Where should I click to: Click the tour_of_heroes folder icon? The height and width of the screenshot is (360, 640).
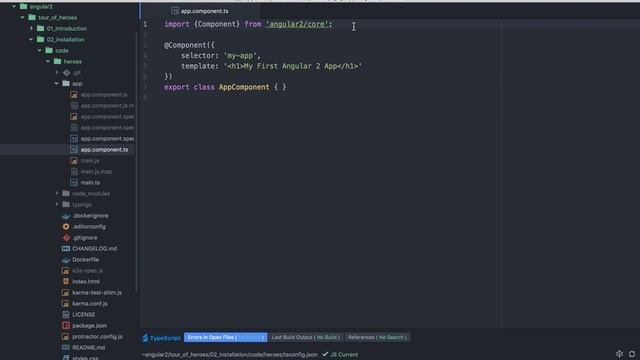pyautogui.click(x=32, y=18)
